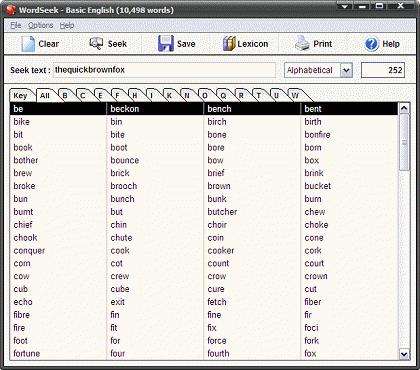Open the Alphabetical sort order dropdown arrow
This screenshot has height=370, width=420.
coord(346,70)
